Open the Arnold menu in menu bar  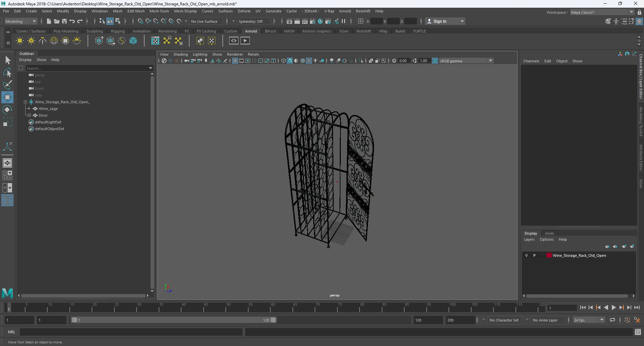click(345, 11)
